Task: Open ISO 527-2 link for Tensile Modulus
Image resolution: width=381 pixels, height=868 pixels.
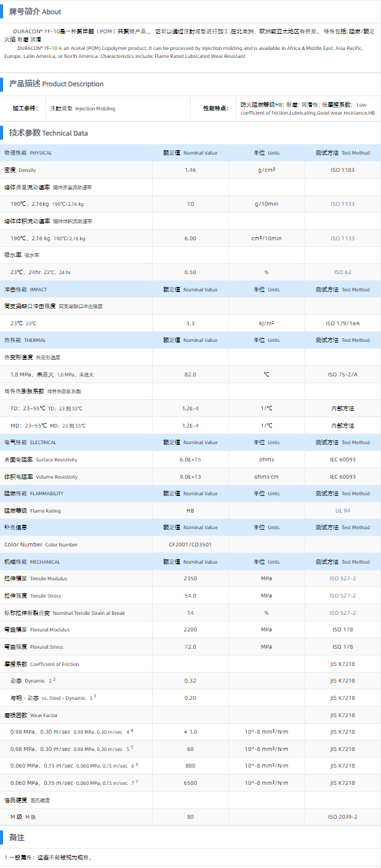Action: click(x=342, y=578)
